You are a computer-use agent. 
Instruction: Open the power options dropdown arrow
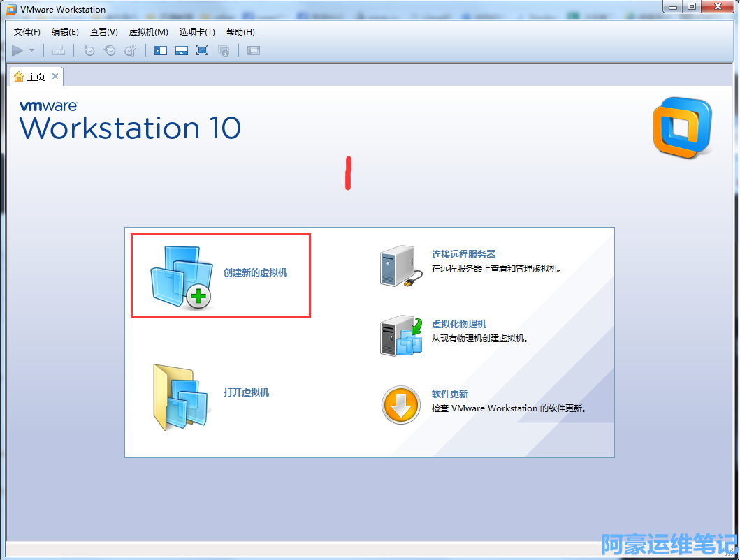(x=31, y=50)
